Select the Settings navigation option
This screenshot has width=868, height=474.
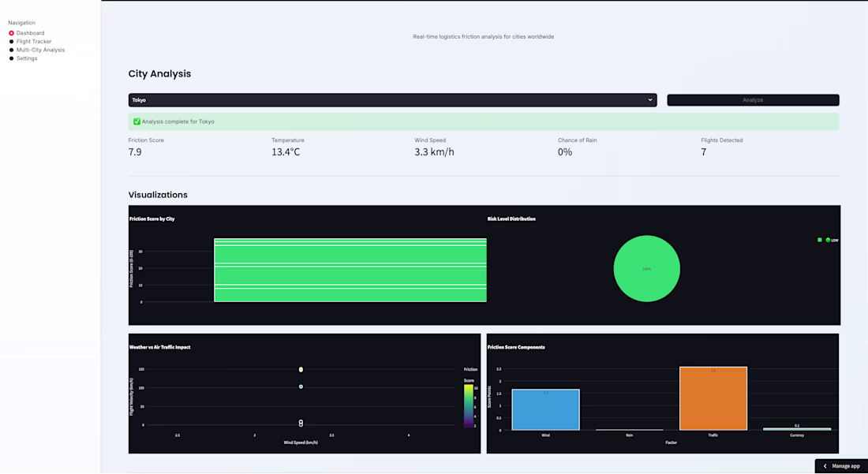(x=23, y=58)
